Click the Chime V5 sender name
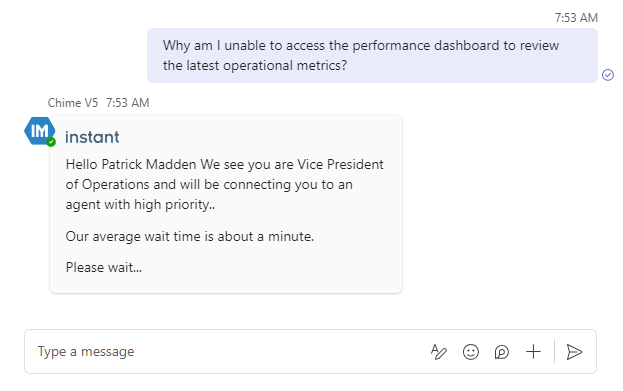 click(73, 103)
